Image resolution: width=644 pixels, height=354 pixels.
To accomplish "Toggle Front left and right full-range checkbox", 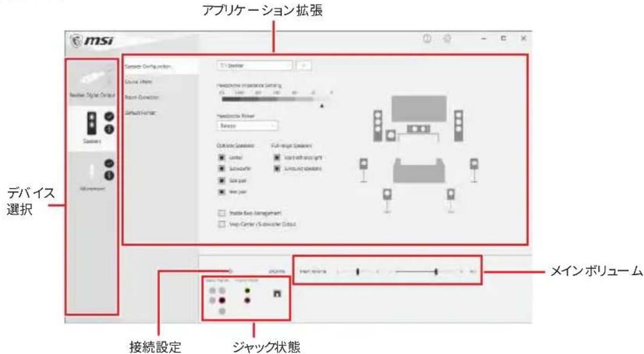I will 277,158.
